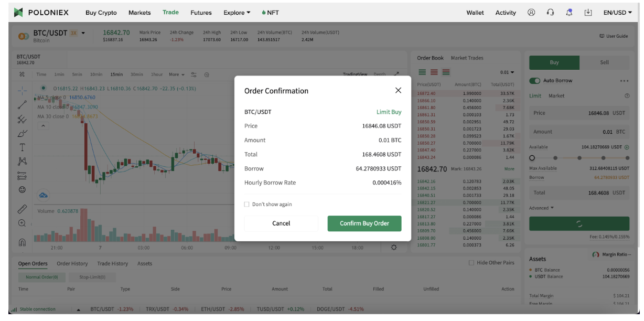Toggle the Auto Borrow switch

click(534, 81)
